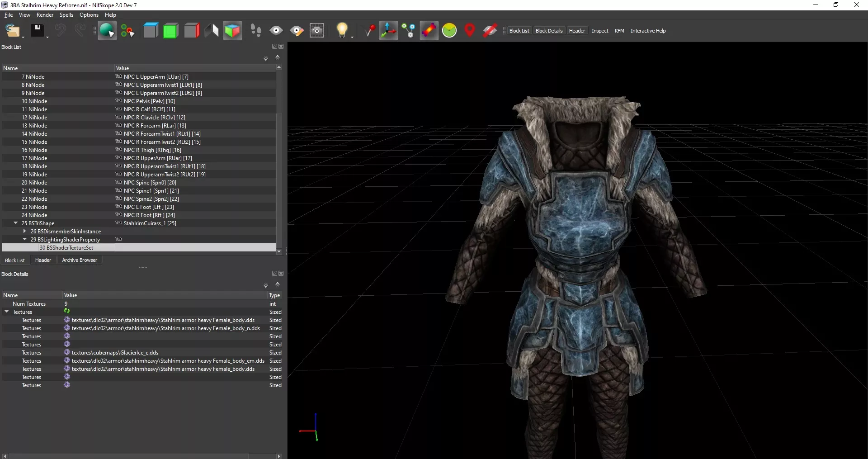The image size is (868, 459).
Task: Open the Spells menu
Action: [x=66, y=15]
